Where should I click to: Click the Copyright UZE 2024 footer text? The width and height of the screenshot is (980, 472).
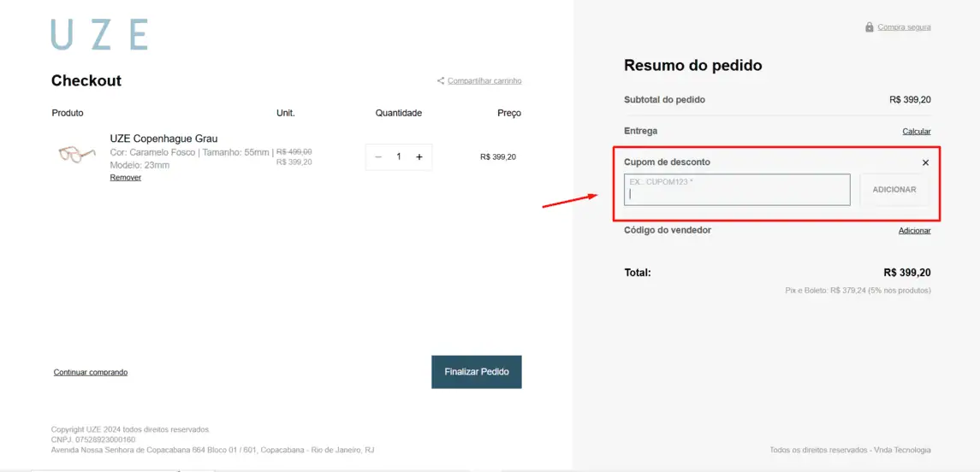point(130,429)
